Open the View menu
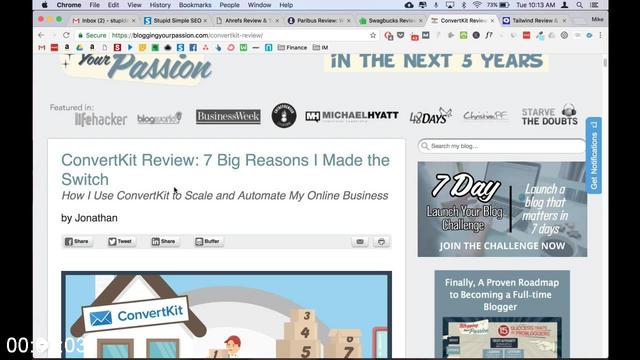Screen dimensions: 640x360 tap(134, 5)
